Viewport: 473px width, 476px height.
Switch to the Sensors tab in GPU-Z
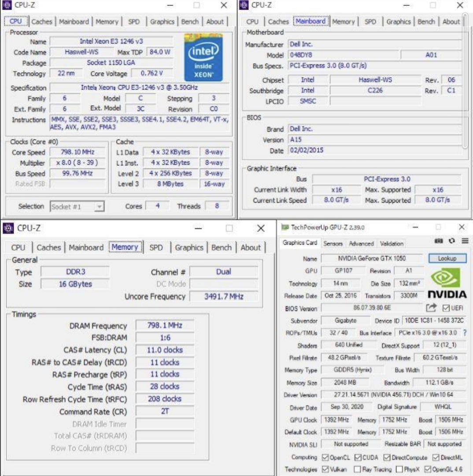pos(333,243)
